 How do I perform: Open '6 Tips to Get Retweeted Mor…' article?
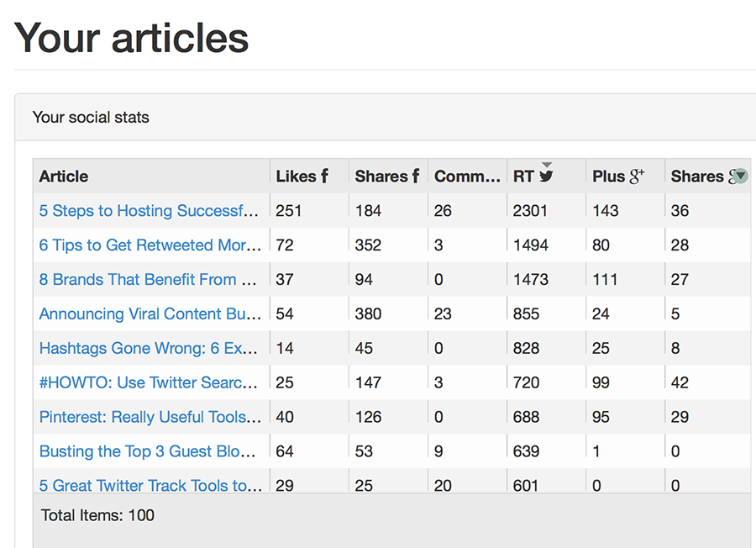click(x=150, y=245)
